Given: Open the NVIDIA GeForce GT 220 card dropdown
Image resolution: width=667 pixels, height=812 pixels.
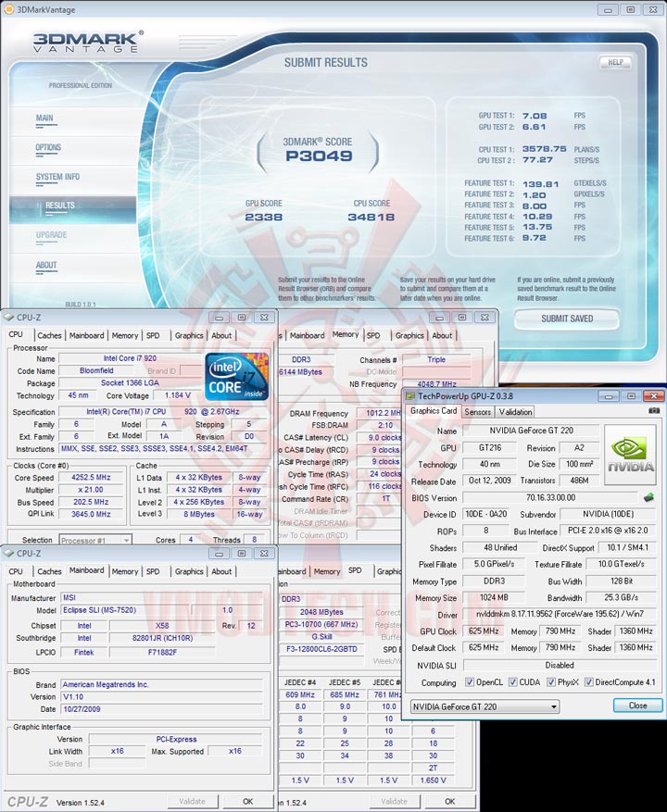Looking at the screenshot, I should click(485, 706).
